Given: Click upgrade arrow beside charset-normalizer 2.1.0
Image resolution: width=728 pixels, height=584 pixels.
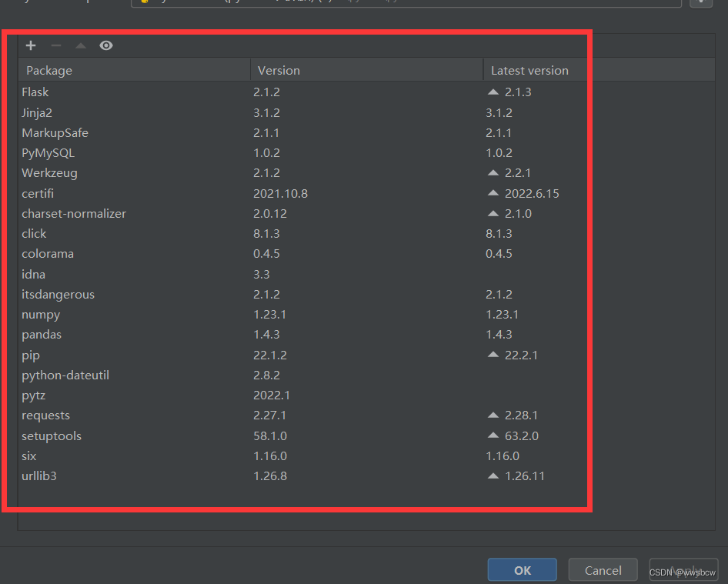Looking at the screenshot, I should click(x=493, y=214).
